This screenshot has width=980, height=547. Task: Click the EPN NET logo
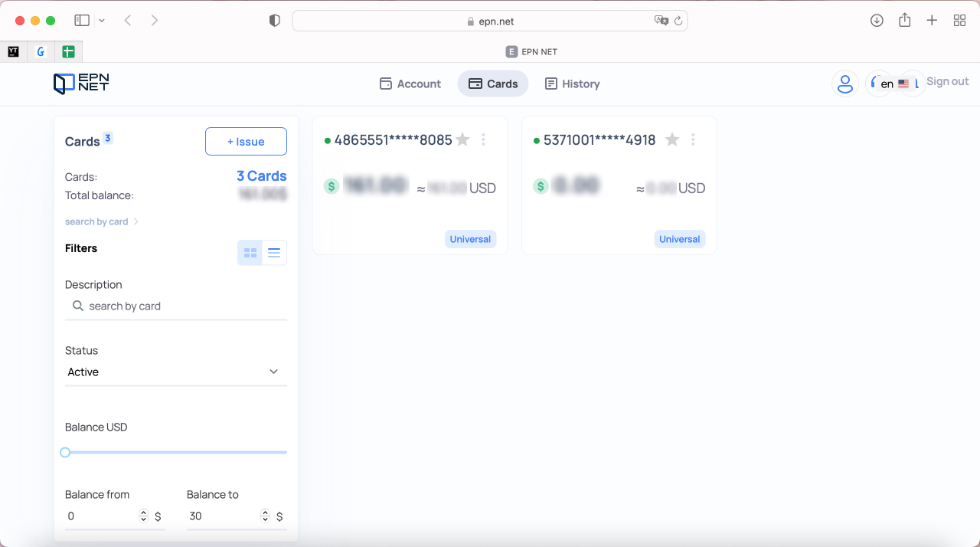point(81,84)
